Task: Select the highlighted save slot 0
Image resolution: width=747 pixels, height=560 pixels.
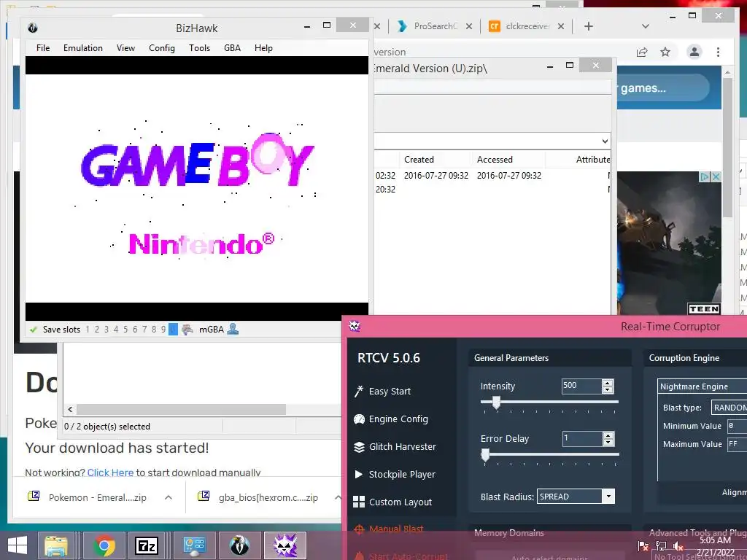Action: click(173, 330)
